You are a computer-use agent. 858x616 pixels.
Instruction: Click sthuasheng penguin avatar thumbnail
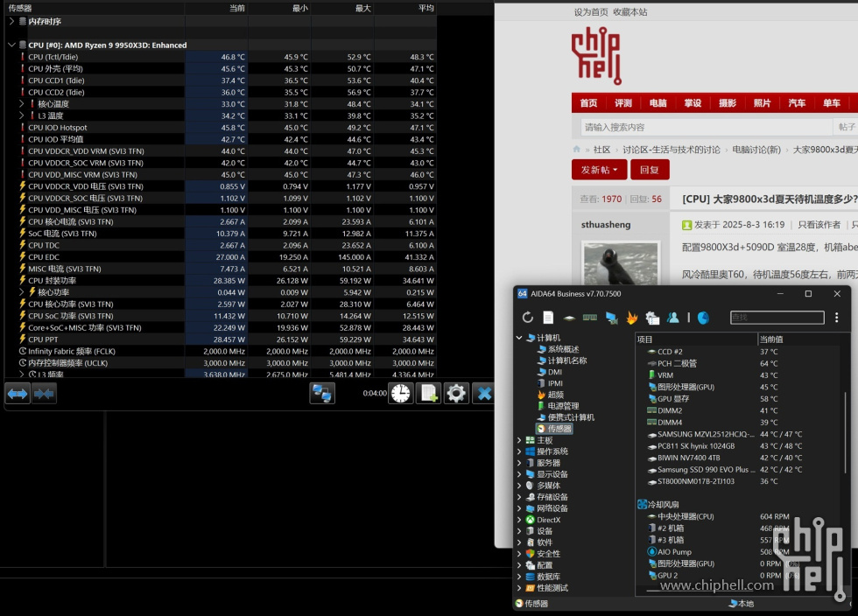621,263
